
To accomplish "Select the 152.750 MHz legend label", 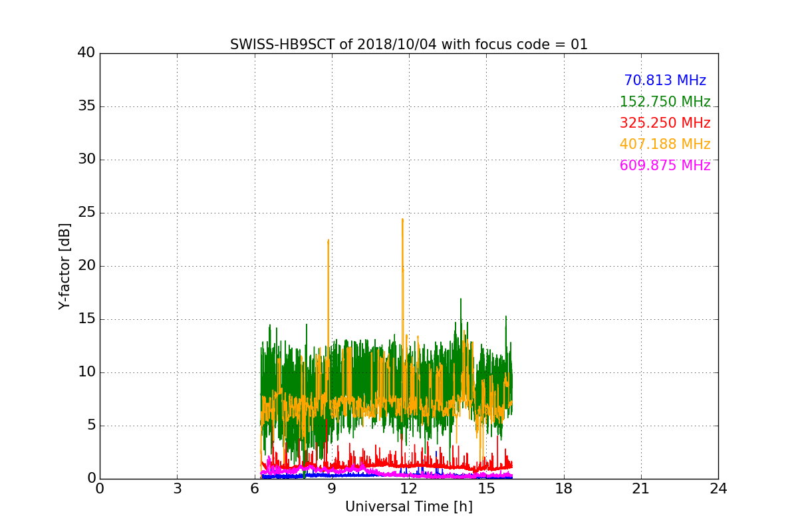I will tap(665, 102).
